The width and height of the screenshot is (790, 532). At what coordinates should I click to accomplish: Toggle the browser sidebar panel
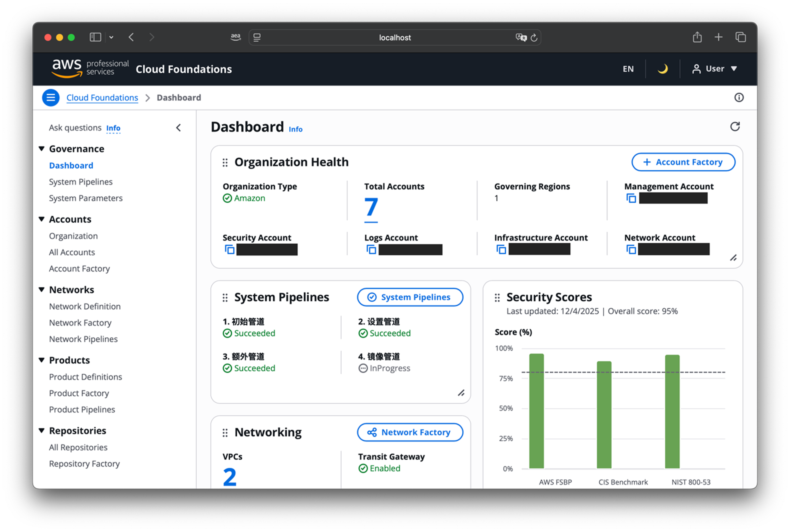click(95, 37)
